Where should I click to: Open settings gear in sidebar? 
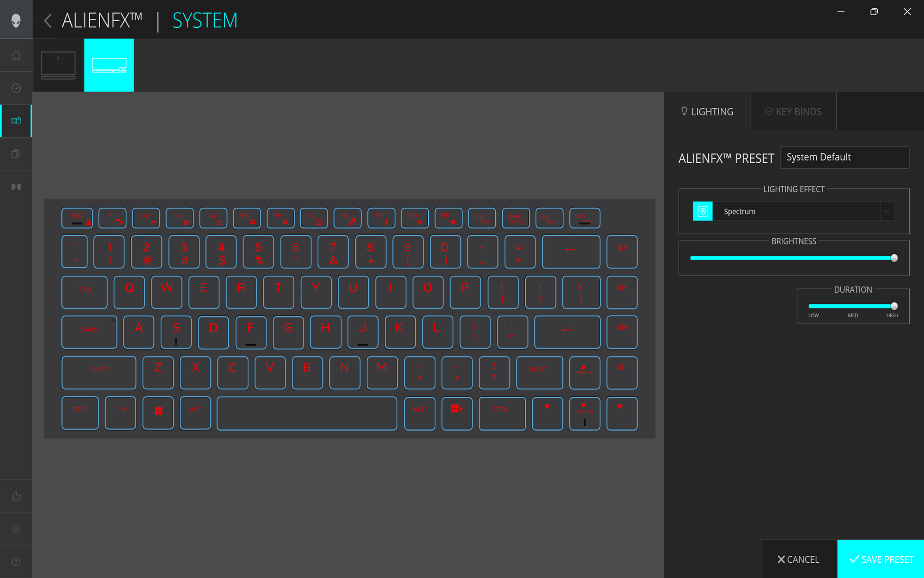[16, 529]
